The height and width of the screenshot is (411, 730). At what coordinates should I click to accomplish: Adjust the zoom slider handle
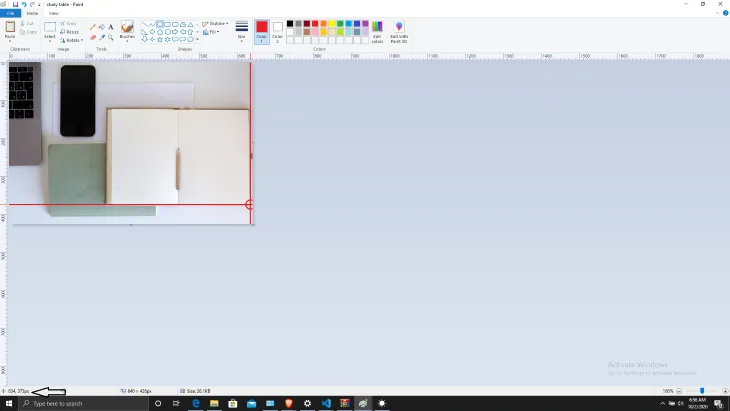click(x=702, y=391)
